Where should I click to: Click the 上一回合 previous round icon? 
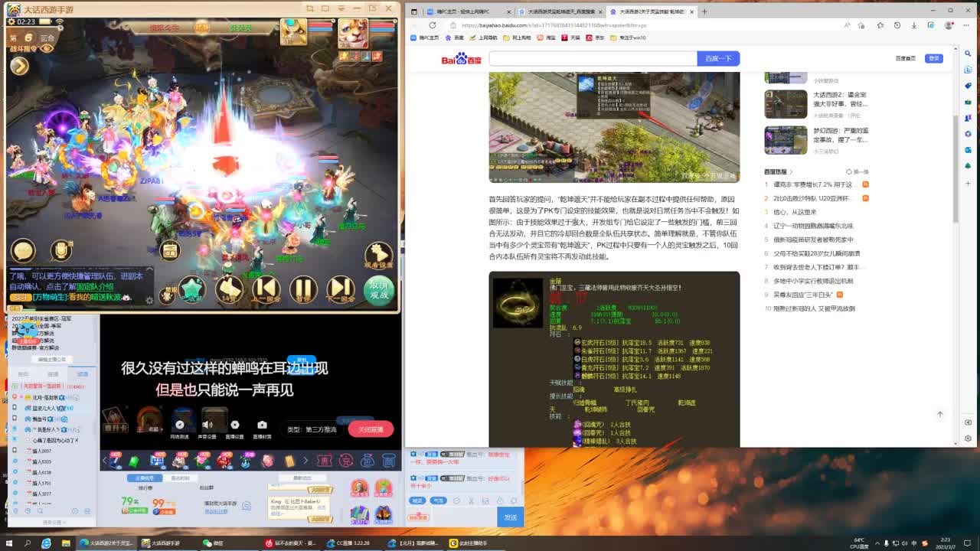point(266,289)
